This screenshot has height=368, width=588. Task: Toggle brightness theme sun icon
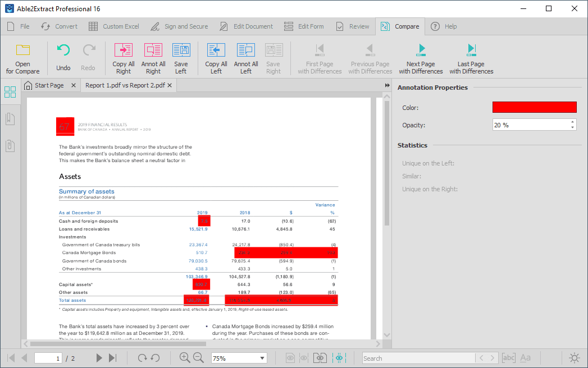pos(574,358)
